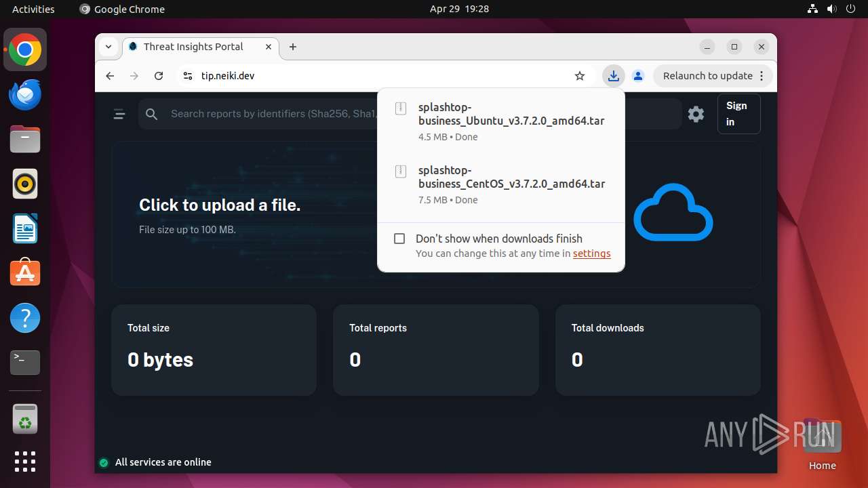
Task: Toggle the Chrome downloads icon
Action: [613, 76]
